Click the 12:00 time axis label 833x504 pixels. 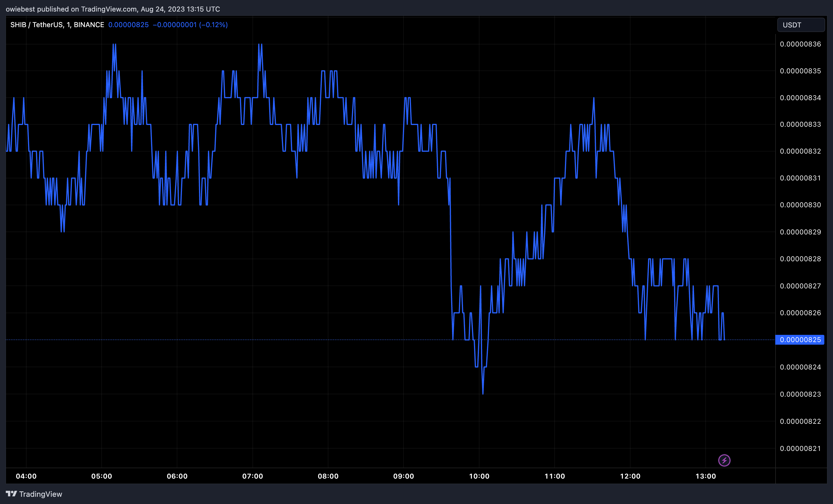630,476
